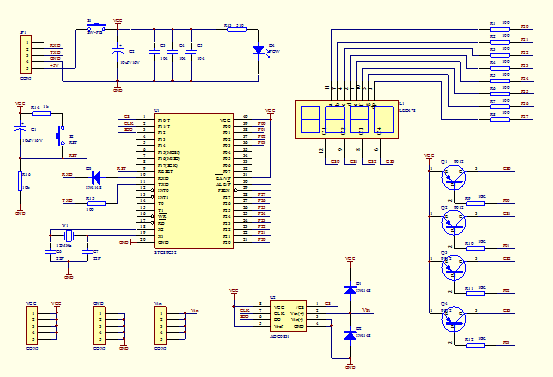Select lower clamp diode below Vin
The image size is (553, 377).
350,335
